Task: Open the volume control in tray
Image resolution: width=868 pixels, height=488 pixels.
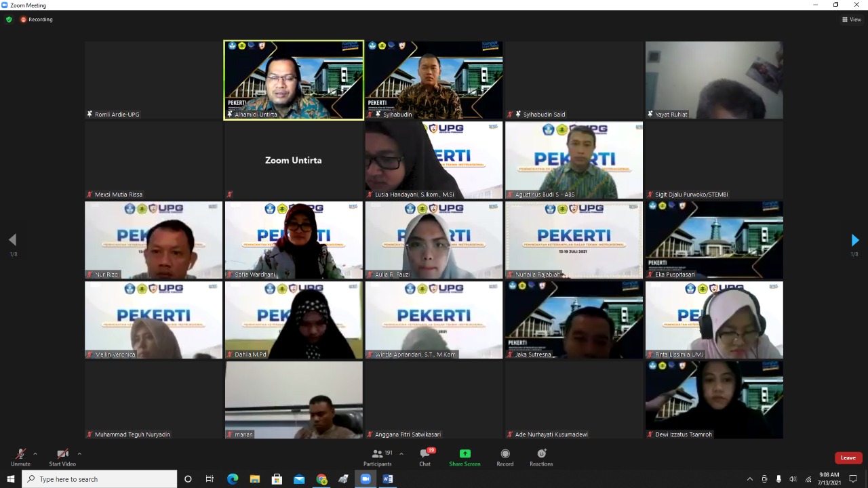Action: point(793,479)
